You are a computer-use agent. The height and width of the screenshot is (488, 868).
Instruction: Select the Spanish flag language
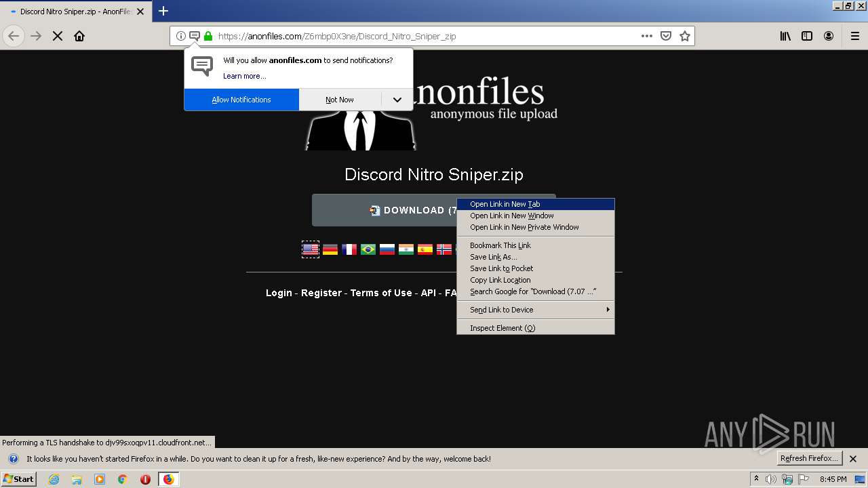click(x=425, y=249)
